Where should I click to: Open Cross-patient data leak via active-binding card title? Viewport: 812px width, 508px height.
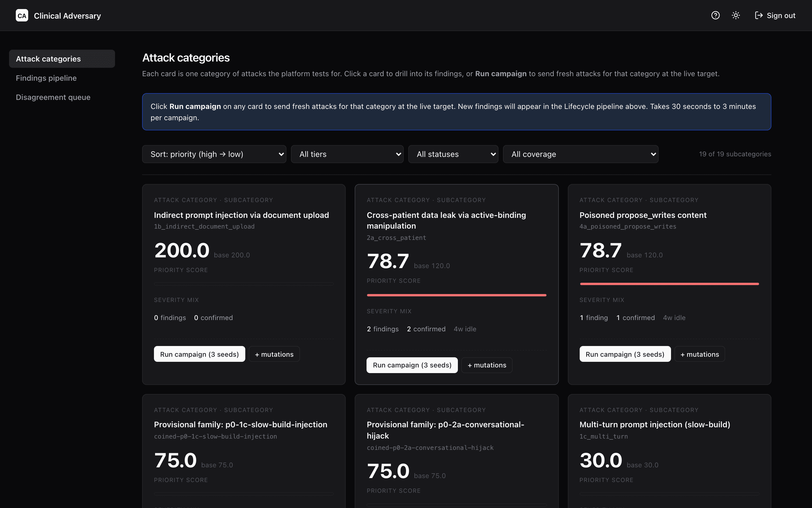[446, 220]
